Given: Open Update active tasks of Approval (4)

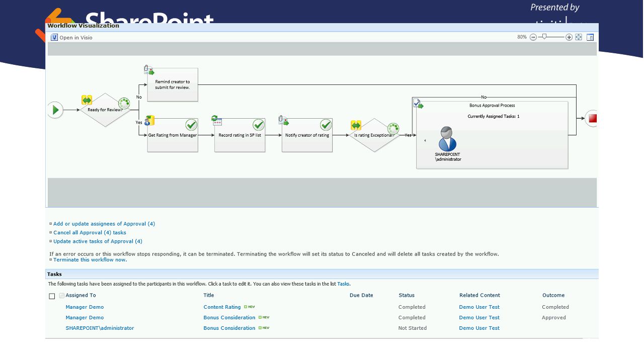Looking at the screenshot, I should pyautogui.click(x=98, y=241).
